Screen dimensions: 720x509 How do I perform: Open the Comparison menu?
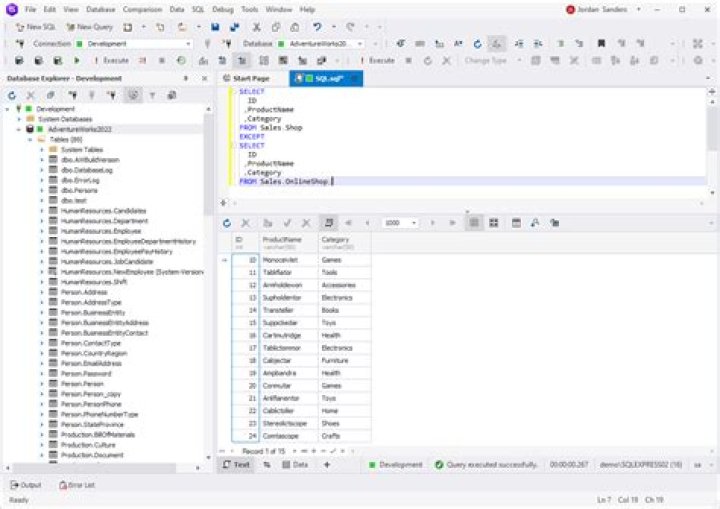pos(142,9)
